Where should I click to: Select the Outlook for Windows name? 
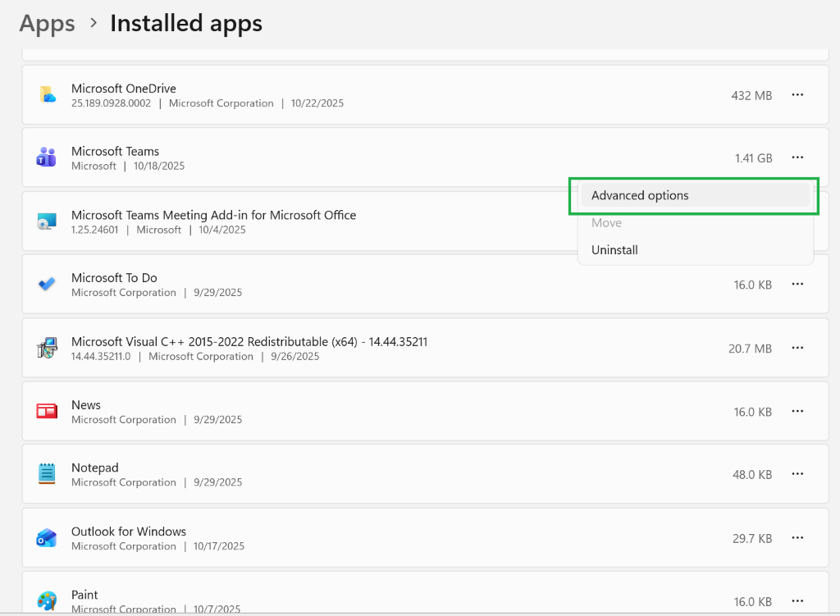coord(129,532)
